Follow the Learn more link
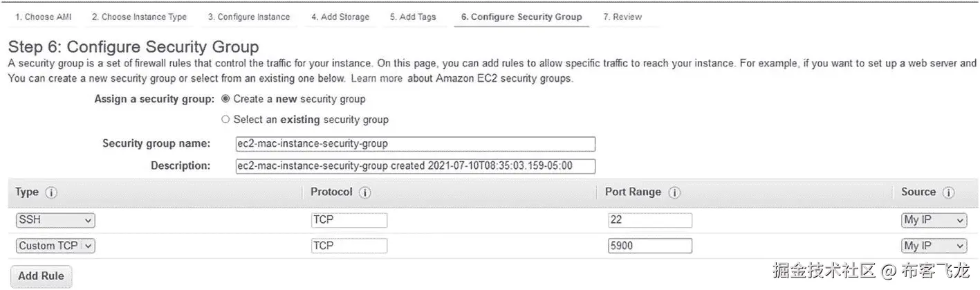 [x=376, y=79]
